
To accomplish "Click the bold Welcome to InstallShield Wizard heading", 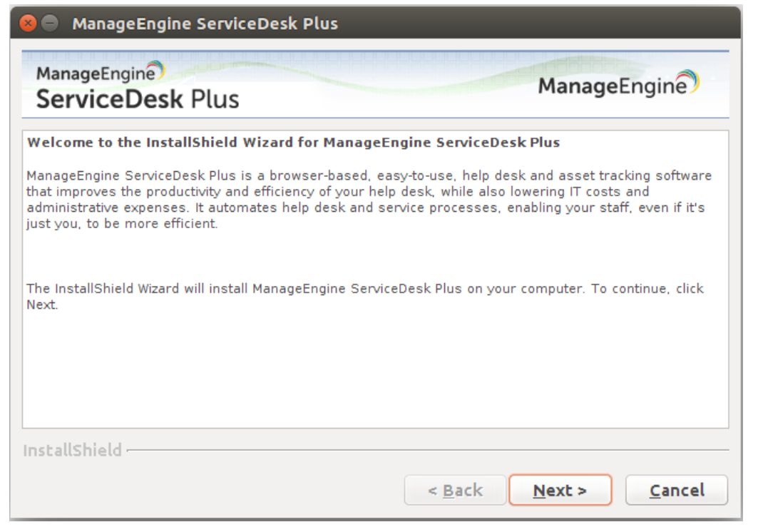I will point(293,143).
